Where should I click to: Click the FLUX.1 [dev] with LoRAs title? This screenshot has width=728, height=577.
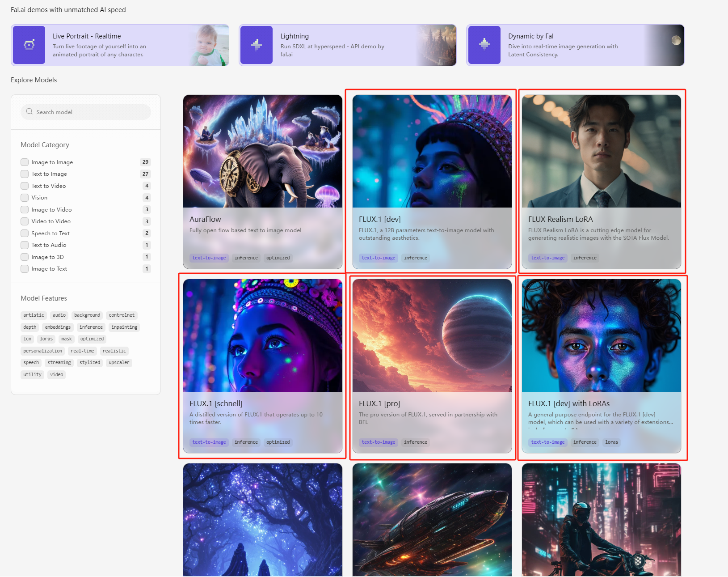[x=569, y=403]
